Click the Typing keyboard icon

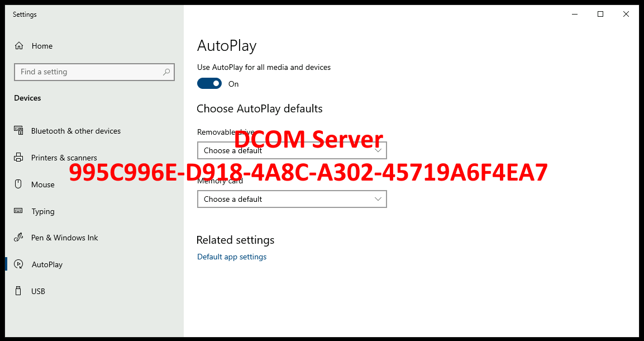pyautogui.click(x=18, y=211)
